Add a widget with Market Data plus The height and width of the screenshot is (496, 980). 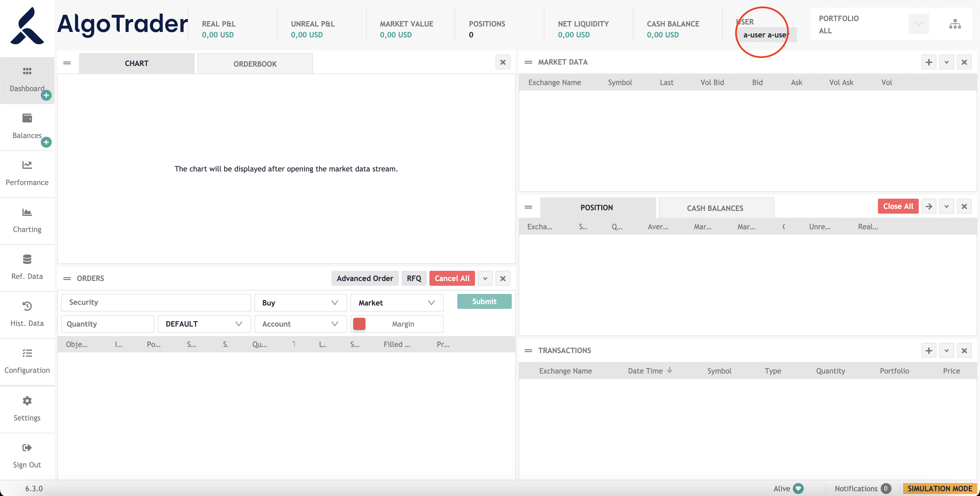tap(929, 62)
